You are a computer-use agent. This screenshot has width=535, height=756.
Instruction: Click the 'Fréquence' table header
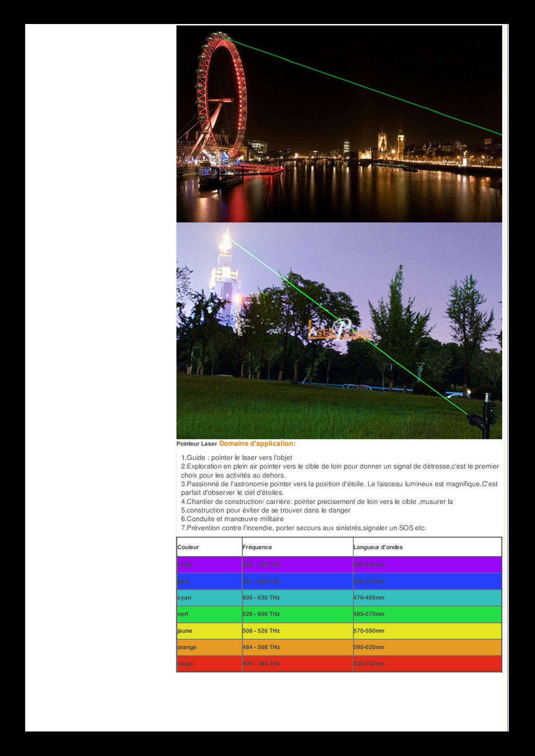(x=297, y=547)
